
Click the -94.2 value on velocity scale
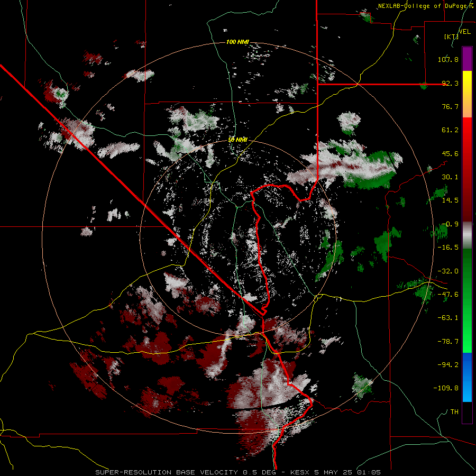pos(448,364)
